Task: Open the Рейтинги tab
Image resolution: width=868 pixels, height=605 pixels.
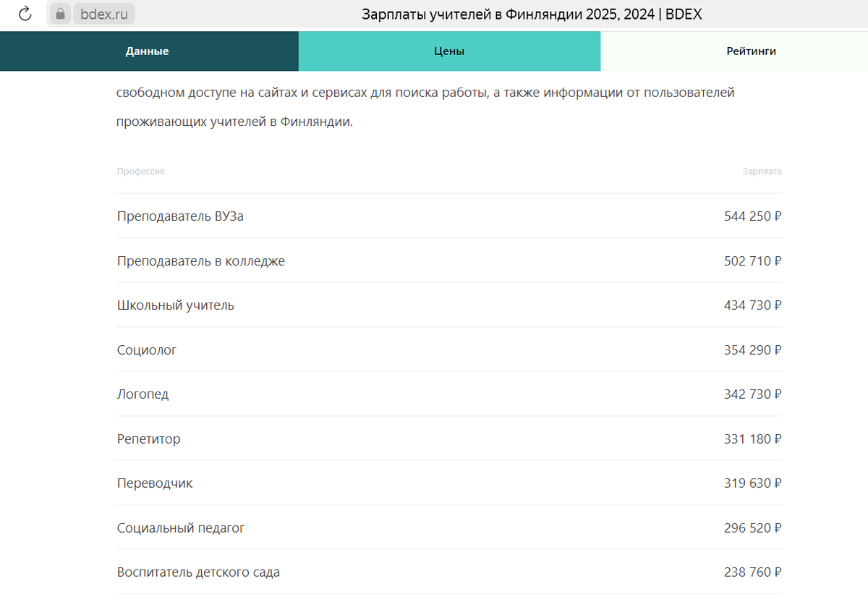Action: pos(734,51)
